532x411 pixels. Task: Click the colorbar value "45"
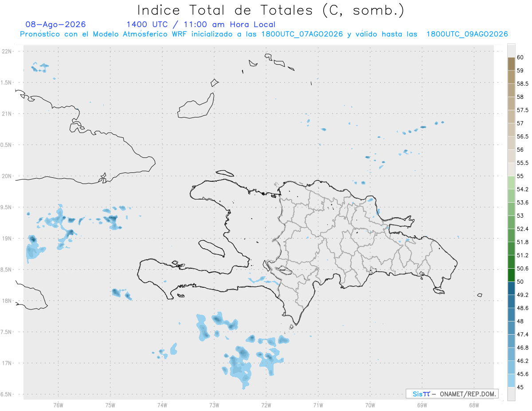click(520, 387)
